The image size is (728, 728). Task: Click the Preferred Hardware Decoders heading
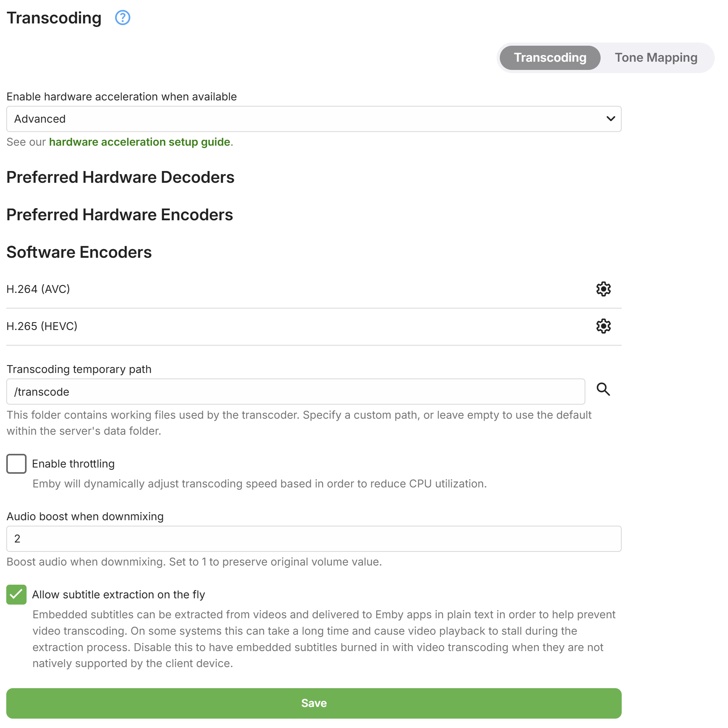tap(120, 177)
